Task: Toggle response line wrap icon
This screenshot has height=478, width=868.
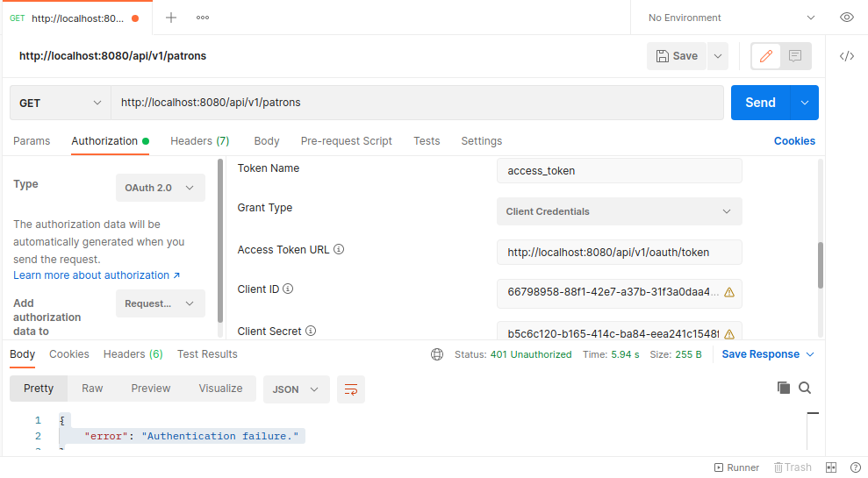Action: point(351,389)
